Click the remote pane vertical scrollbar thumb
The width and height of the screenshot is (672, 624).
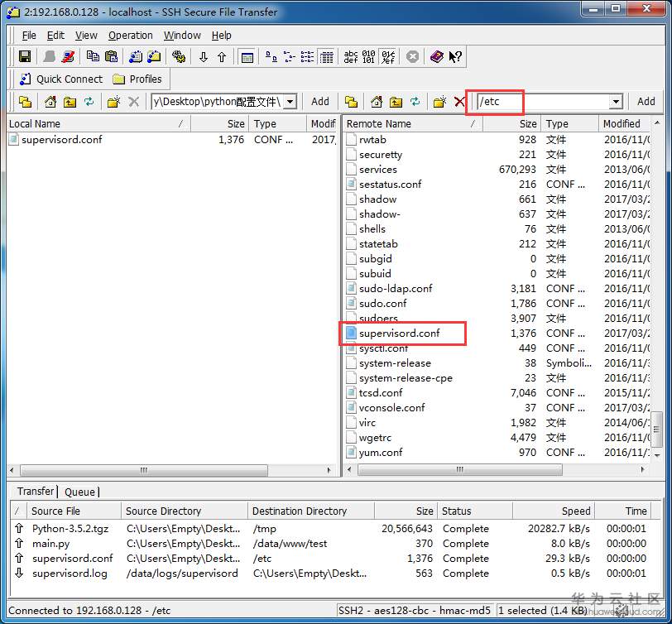pos(656,428)
